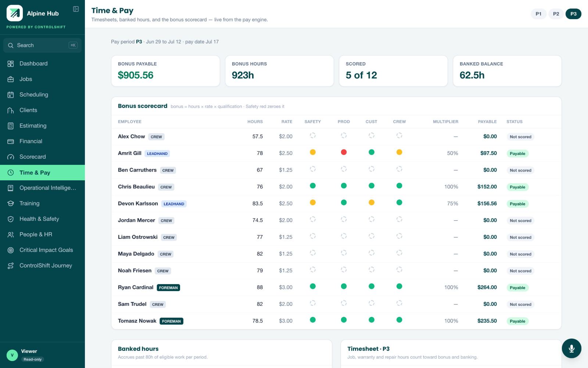Click the Training graduation cap icon
This screenshot has height=368, width=588.
click(x=11, y=204)
